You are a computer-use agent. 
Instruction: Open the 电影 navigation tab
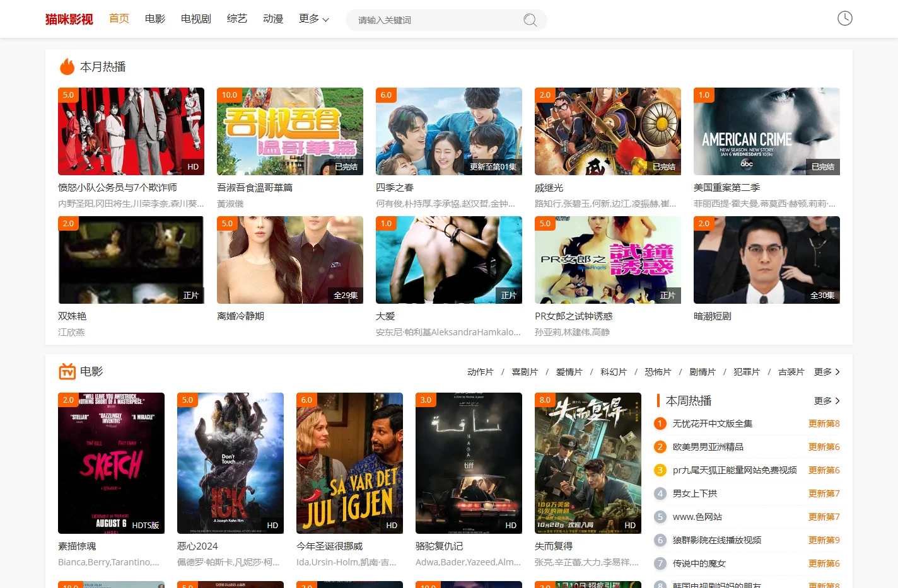pyautogui.click(x=155, y=19)
